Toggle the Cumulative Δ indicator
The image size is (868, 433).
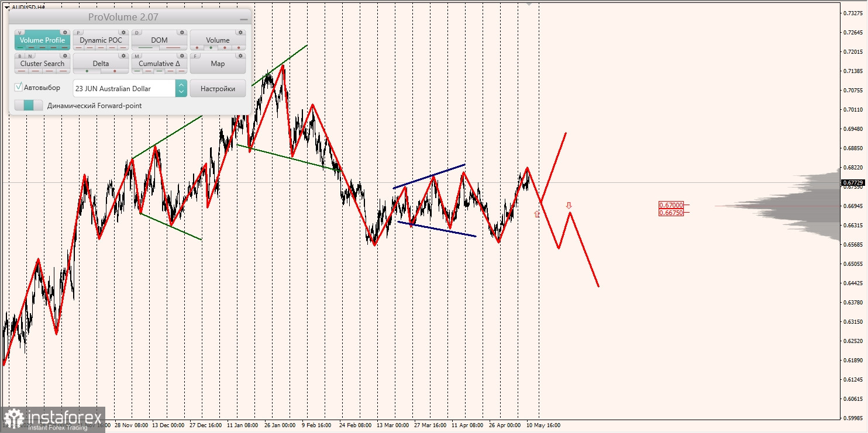tap(159, 64)
